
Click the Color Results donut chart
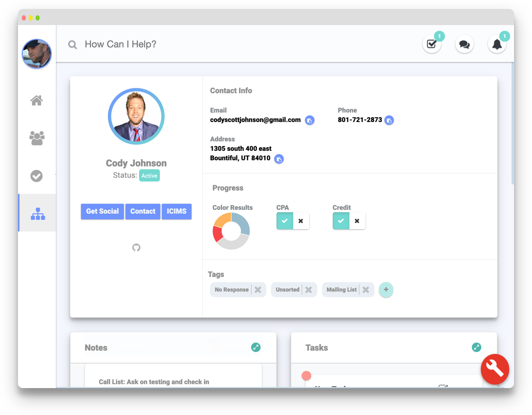pos(231,231)
